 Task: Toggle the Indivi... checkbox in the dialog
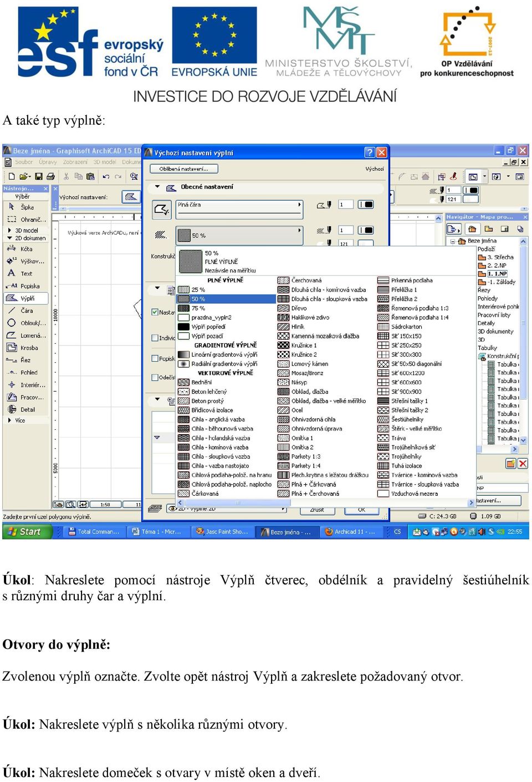(x=155, y=338)
